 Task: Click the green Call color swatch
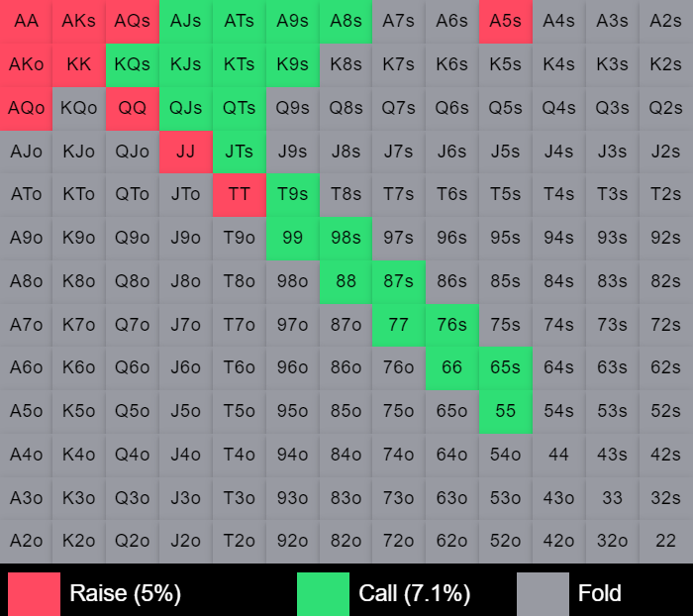pyautogui.click(x=323, y=594)
